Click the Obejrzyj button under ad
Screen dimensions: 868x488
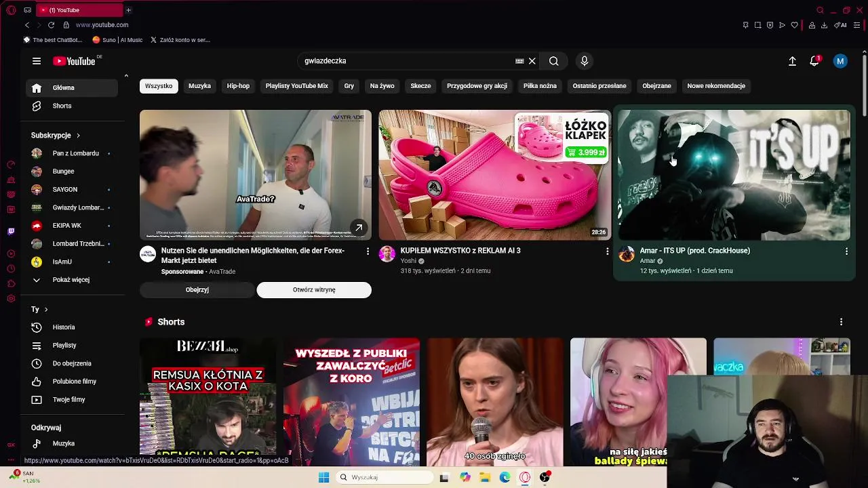[197, 290]
